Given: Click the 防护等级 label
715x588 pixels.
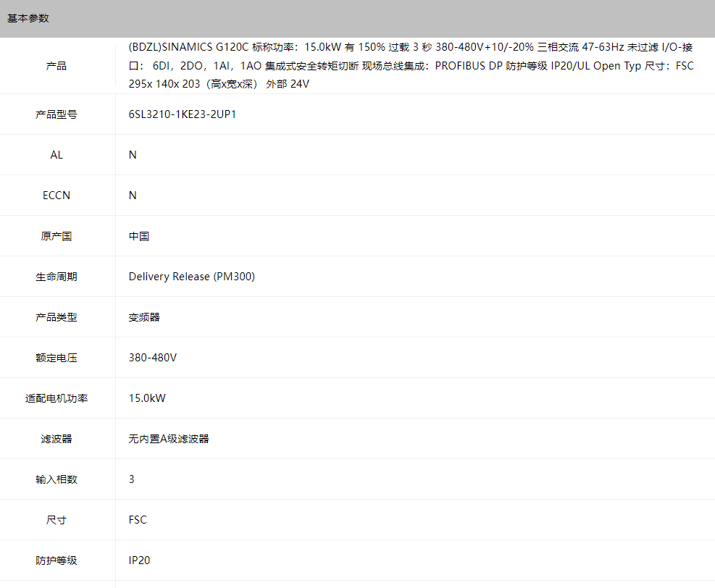Looking at the screenshot, I should coord(57,560).
